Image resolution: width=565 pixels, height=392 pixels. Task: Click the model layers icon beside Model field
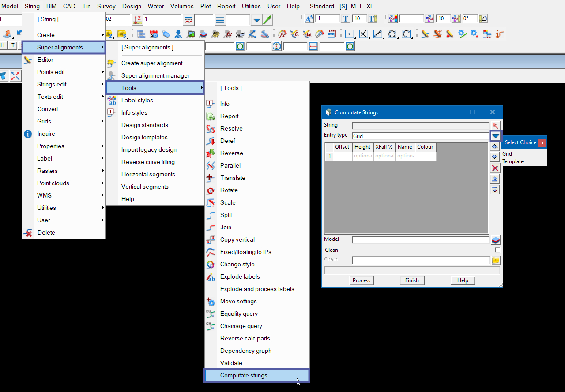coord(496,240)
